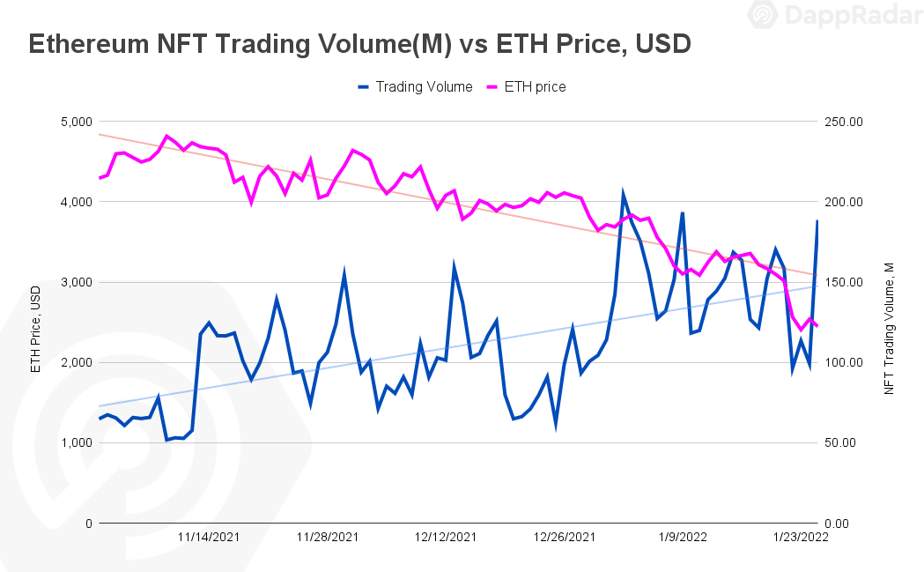Click the 11/28/2021 date axis label
The height and width of the screenshot is (572, 924).
point(327,538)
